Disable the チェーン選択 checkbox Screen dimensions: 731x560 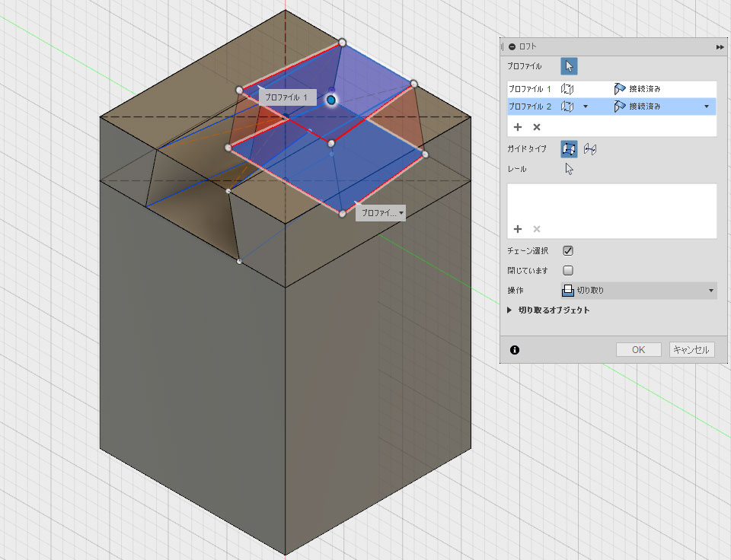point(568,250)
